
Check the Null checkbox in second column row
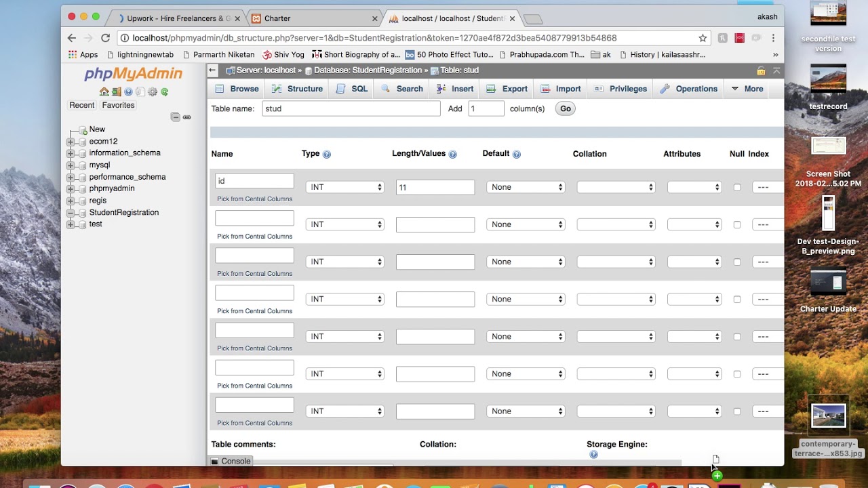(x=737, y=225)
